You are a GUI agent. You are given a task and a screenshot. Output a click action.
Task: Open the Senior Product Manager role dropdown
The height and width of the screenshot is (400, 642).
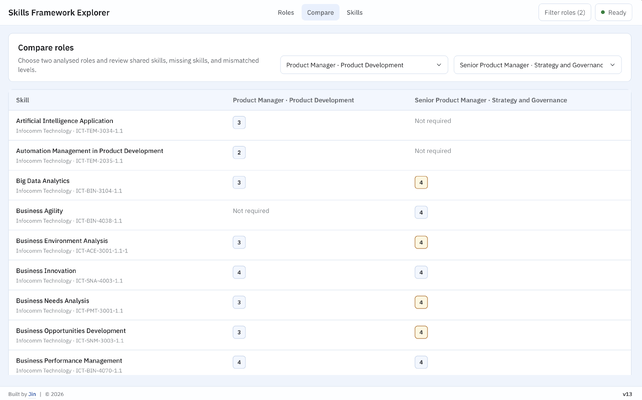click(537, 65)
